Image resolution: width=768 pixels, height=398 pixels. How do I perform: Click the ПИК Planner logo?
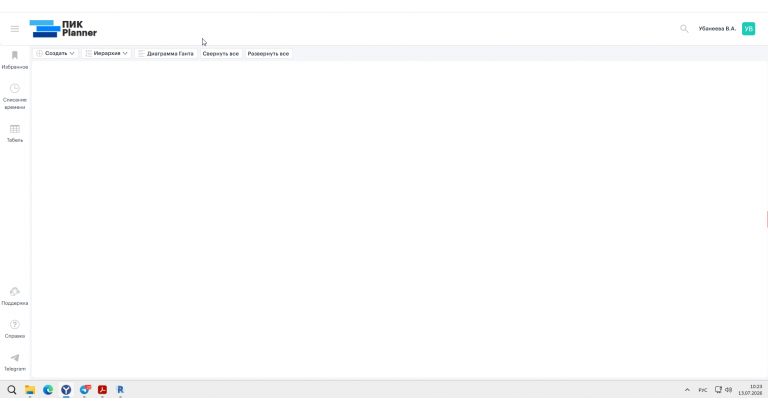coord(63,29)
